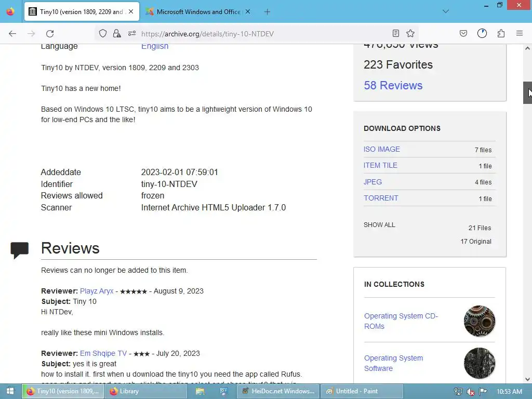Open the list all tabs dropdown
The image size is (532, 399).
click(446, 11)
